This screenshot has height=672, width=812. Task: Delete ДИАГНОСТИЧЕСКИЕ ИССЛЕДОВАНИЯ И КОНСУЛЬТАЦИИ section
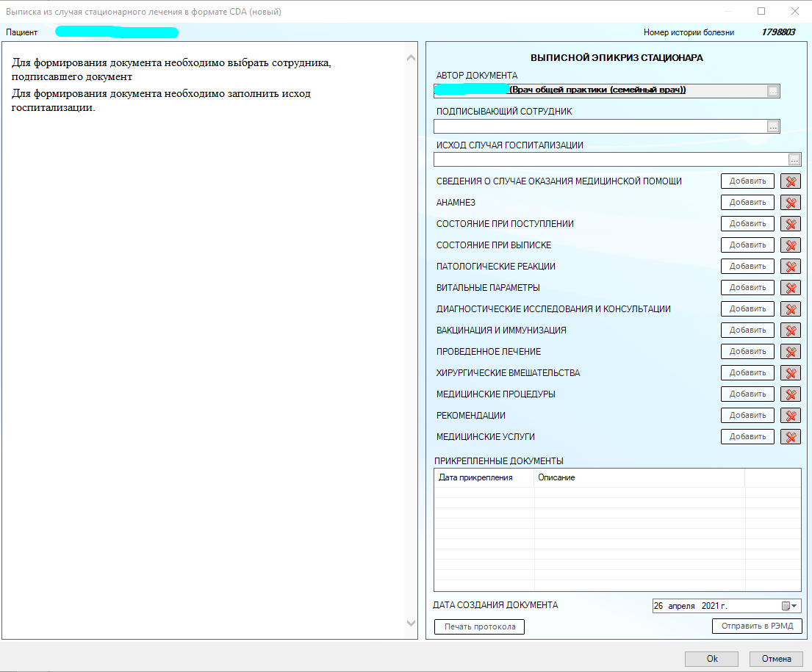click(790, 309)
